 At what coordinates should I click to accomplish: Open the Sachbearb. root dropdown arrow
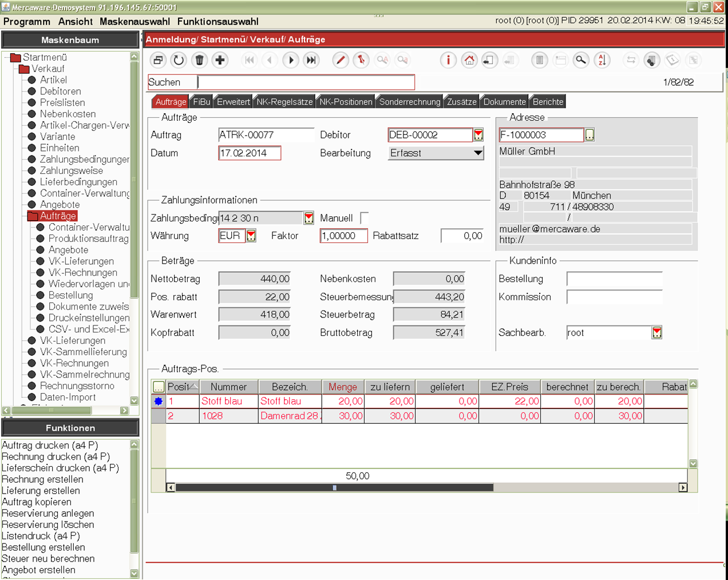(657, 333)
